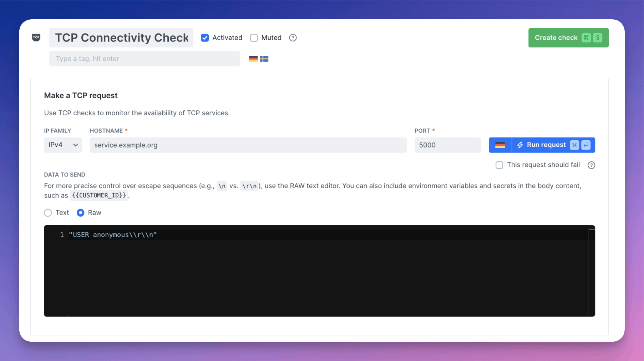
Task: Open the help icon next to Muted
Action: 293,37
